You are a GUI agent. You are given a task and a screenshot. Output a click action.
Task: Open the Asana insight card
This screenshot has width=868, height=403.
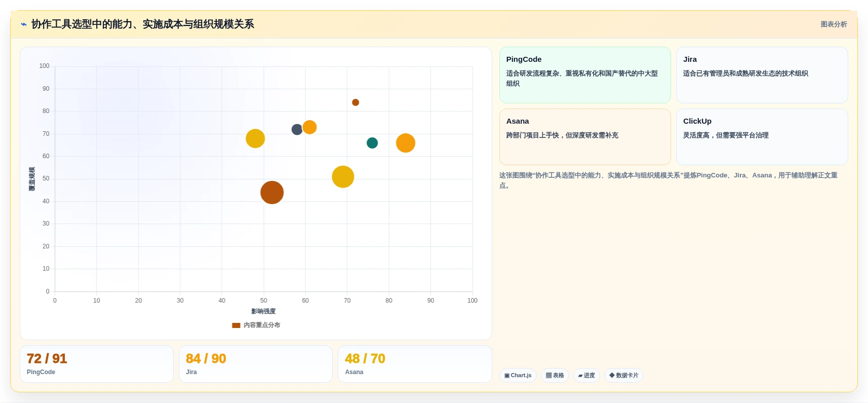[x=585, y=137]
